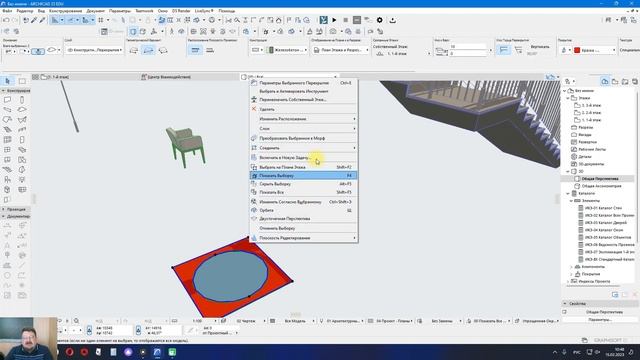Open the layer dropdown Конструкти... Перекрытия
The height and width of the screenshot is (360, 640).
pyautogui.click(x=95, y=50)
